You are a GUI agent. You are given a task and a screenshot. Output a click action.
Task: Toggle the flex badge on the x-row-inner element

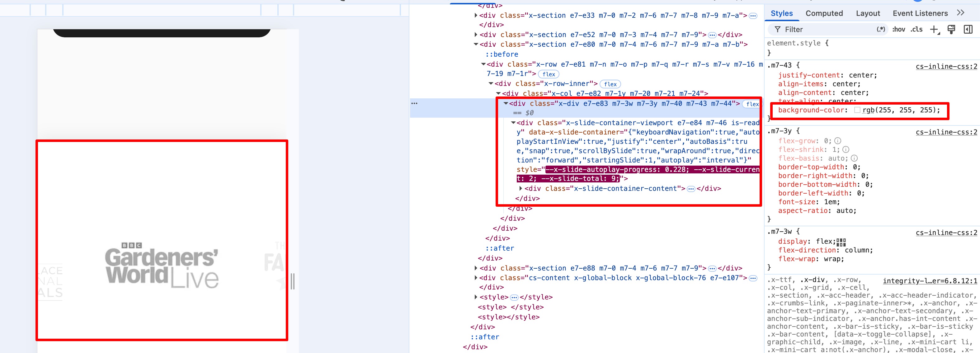pyautogui.click(x=610, y=84)
